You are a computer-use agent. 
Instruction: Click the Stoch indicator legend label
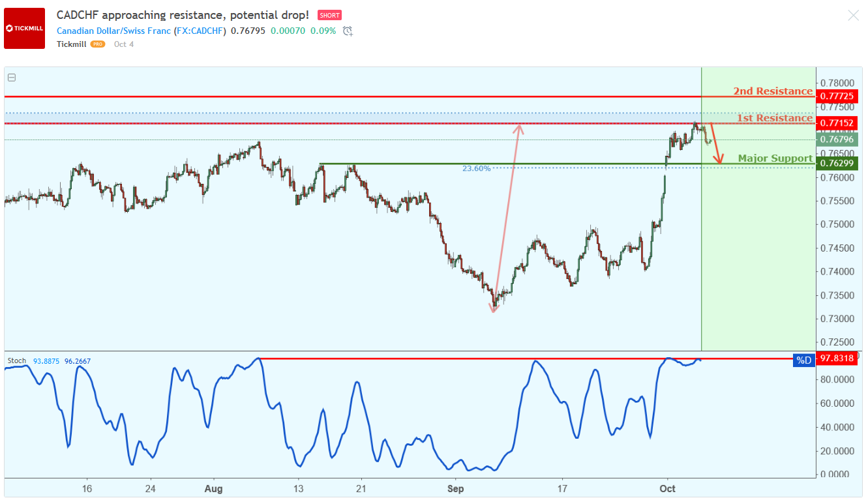17,360
